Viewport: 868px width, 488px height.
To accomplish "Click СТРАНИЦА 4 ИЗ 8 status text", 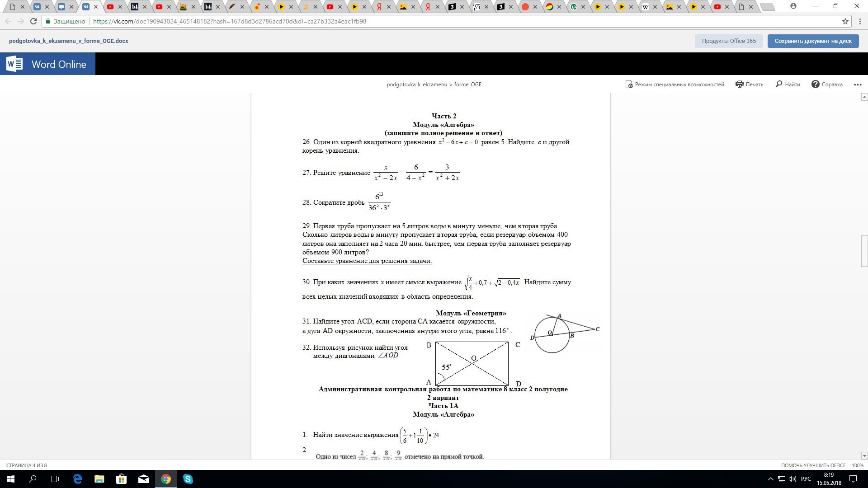I will [26, 465].
